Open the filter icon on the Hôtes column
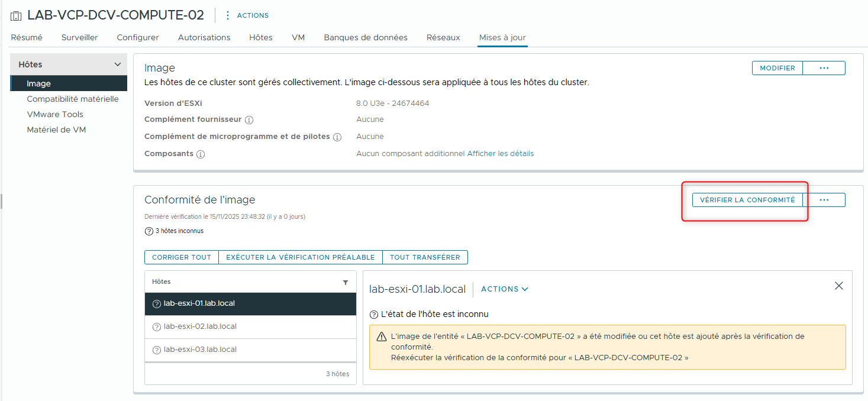The height and width of the screenshot is (401, 868). [346, 283]
